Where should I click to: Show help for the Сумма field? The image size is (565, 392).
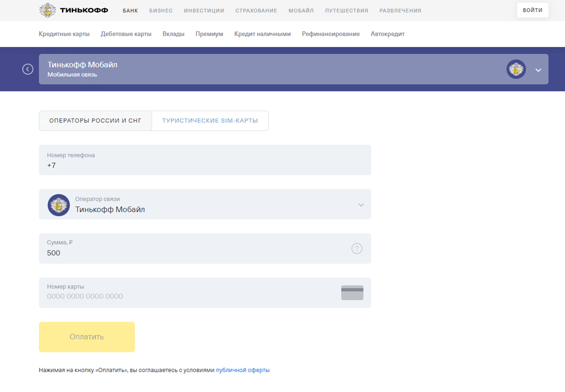tap(357, 248)
